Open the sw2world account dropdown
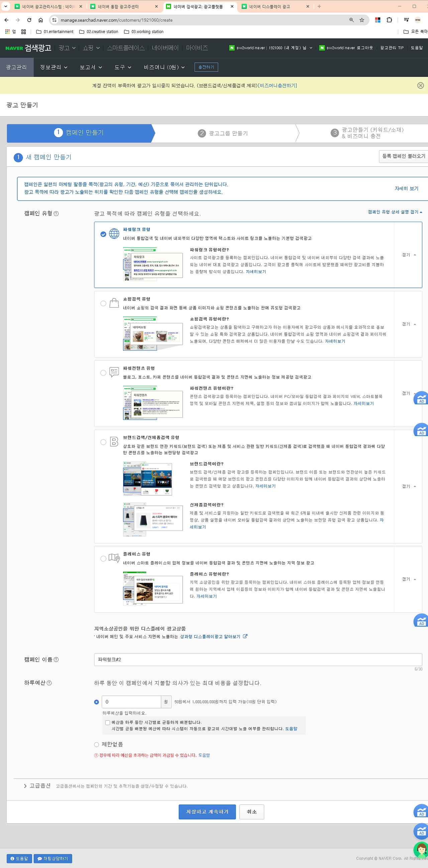Viewport: 428px width, 868px height. click(271, 48)
